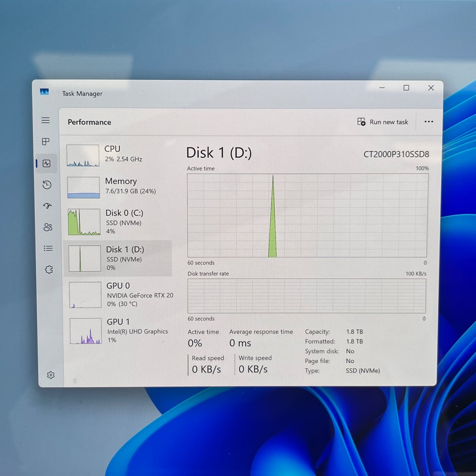Click Run new task button
The height and width of the screenshot is (476, 476).
point(383,122)
